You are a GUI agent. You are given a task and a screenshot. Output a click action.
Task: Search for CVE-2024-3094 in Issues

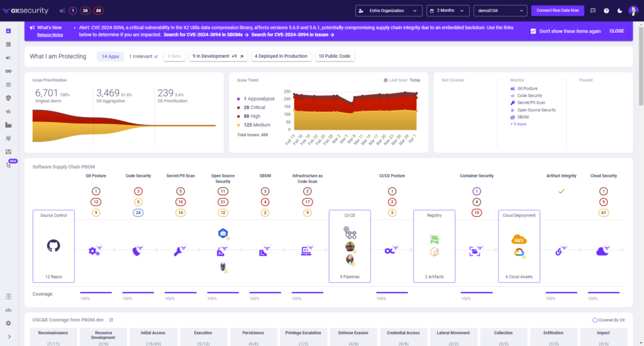coord(292,35)
